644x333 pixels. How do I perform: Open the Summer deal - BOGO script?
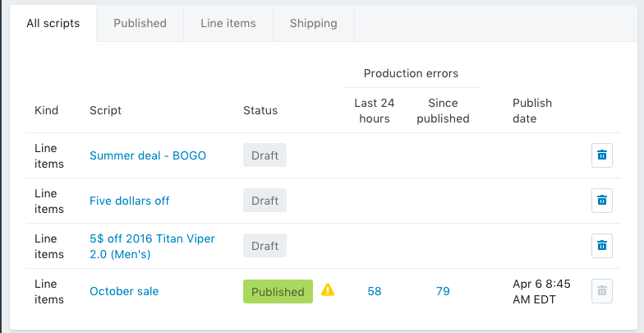click(148, 155)
